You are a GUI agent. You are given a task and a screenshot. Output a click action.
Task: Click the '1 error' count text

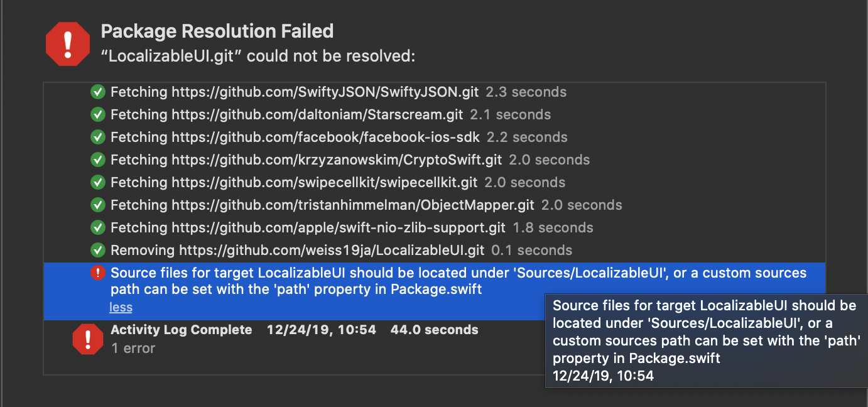click(133, 348)
